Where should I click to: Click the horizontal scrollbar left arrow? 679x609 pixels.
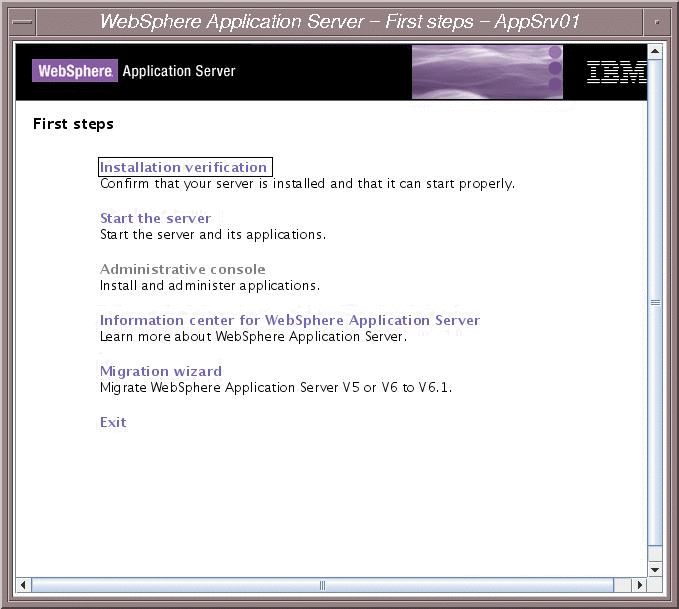(x=24, y=584)
